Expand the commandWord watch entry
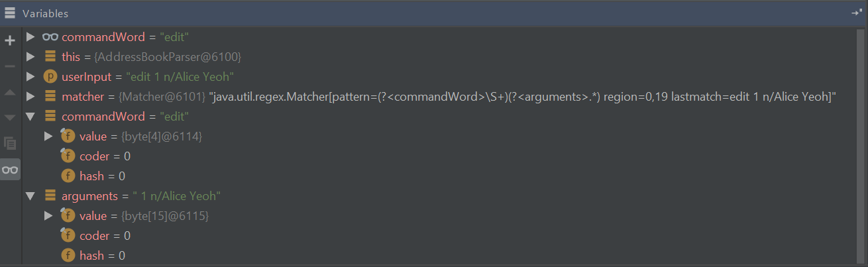The image size is (868, 267). [30, 37]
